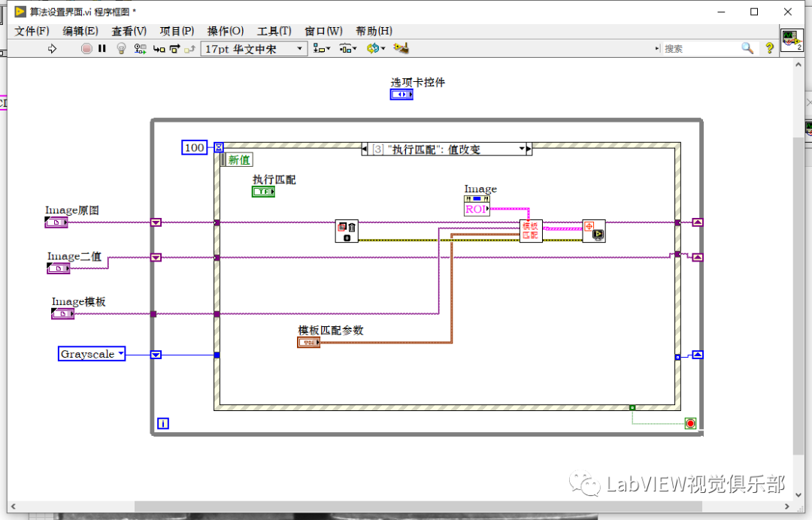This screenshot has height=520, width=812.
Task: Click left shift register on Grayscale wire
Action: click(156, 355)
